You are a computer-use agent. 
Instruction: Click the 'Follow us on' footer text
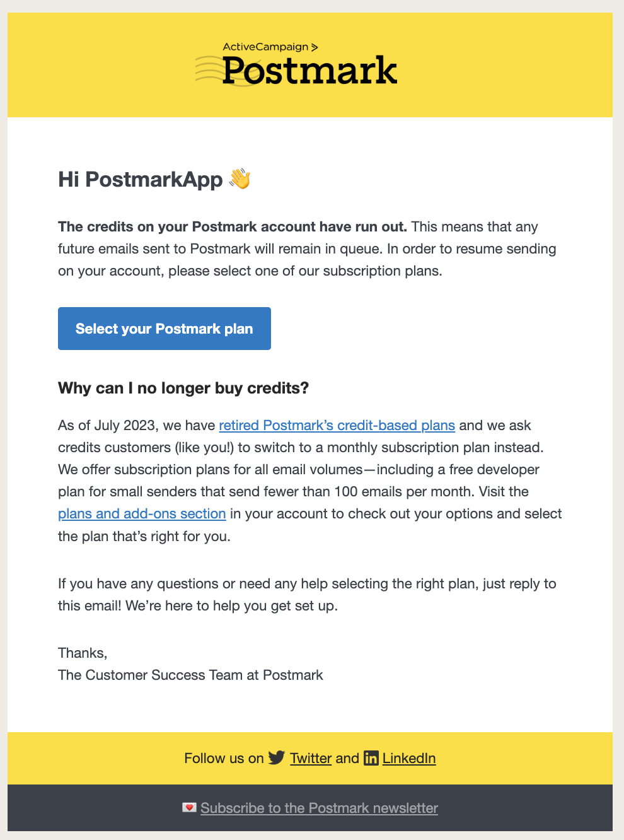pos(224,758)
